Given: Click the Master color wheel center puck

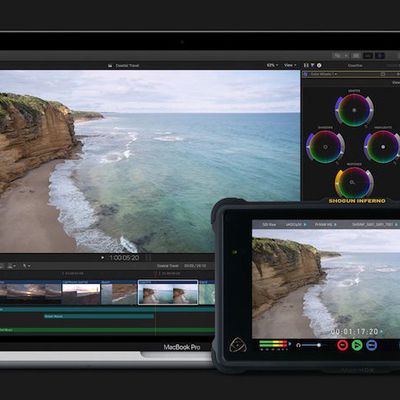Looking at the screenshot, I should pos(354,110).
